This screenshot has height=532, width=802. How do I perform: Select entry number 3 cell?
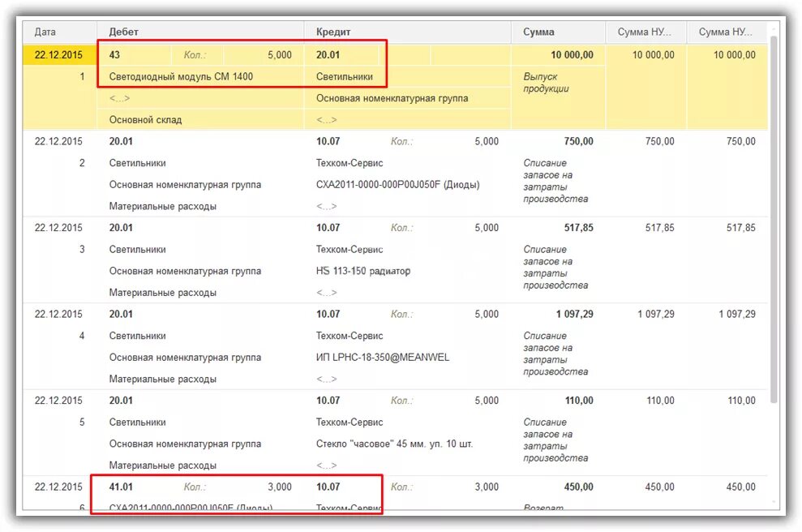[x=82, y=249]
